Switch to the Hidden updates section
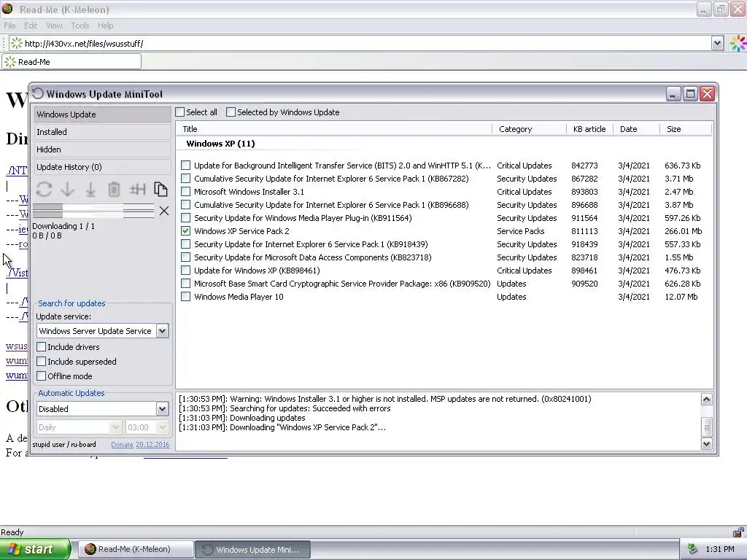Screen dimensions: 747x560 102,149
